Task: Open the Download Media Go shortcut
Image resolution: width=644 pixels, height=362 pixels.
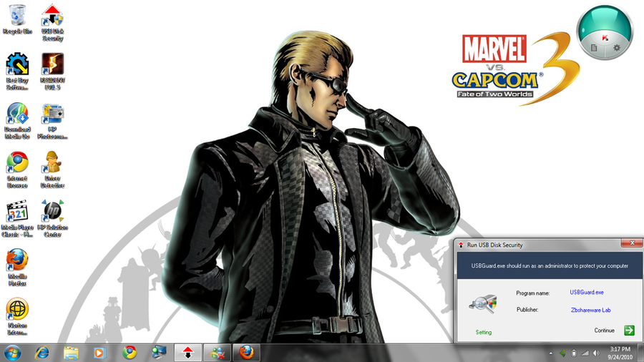Action: [x=17, y=121]
